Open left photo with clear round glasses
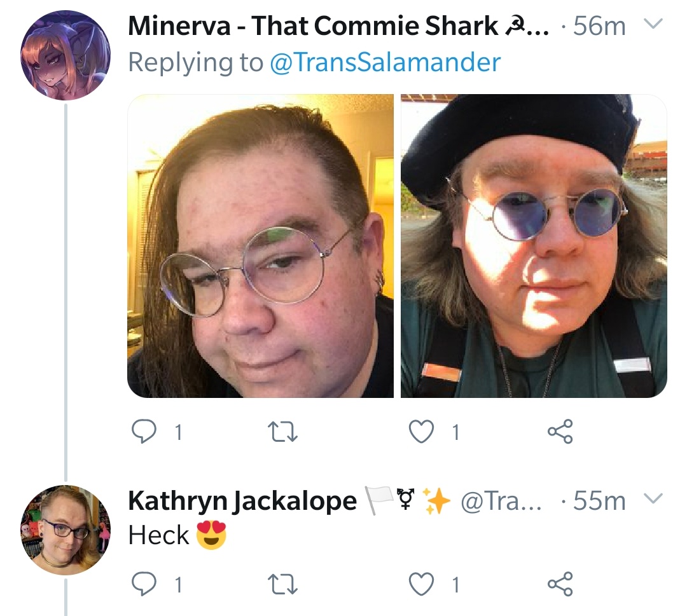 point(260,246)
